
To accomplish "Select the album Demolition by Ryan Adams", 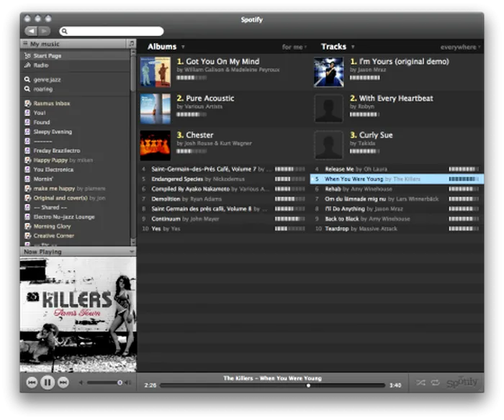I will (x=223, y=199).
